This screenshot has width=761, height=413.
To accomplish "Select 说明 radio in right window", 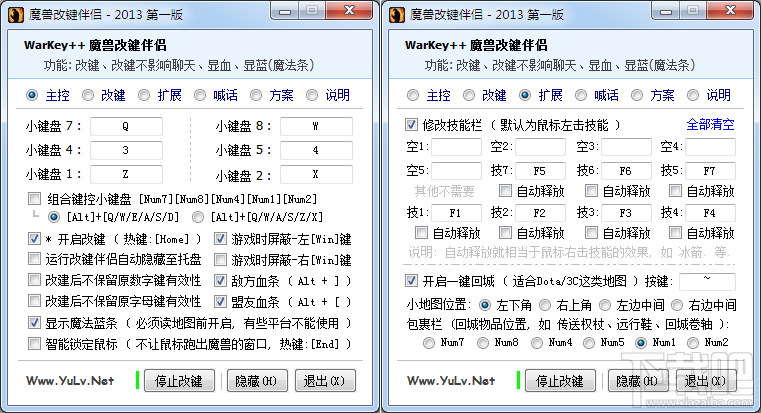I will (693, 95).
